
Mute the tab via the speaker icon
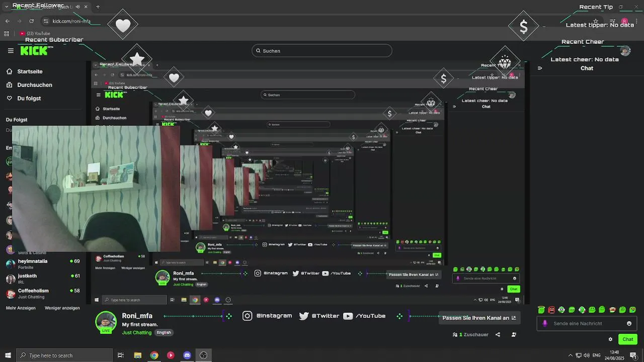tap(77, 7)
